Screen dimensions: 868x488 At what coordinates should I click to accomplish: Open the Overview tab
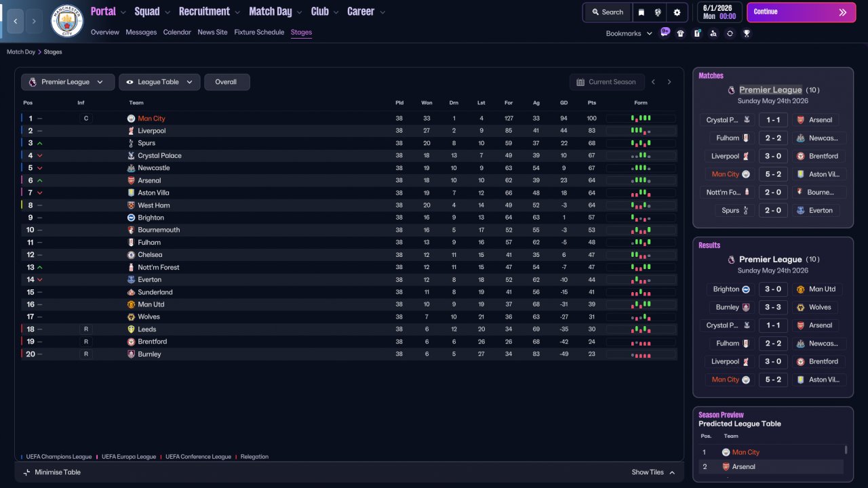coord(105,33)
